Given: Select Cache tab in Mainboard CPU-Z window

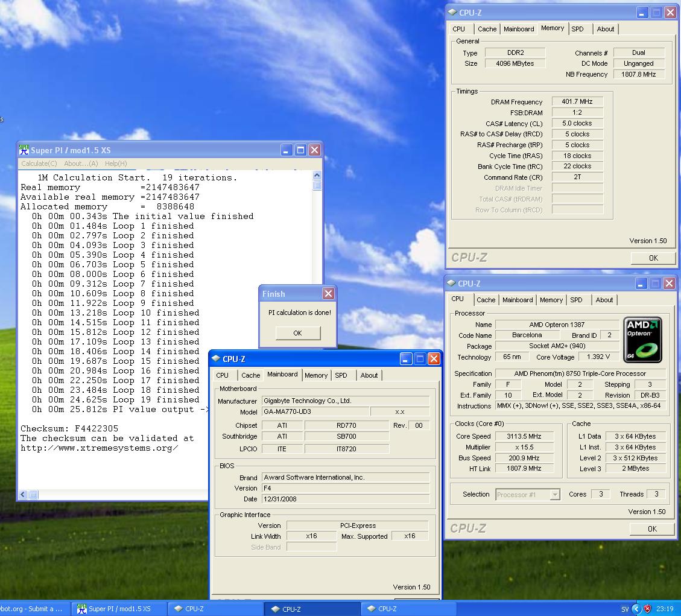Looking at the screenshot, I should [250, 375].
